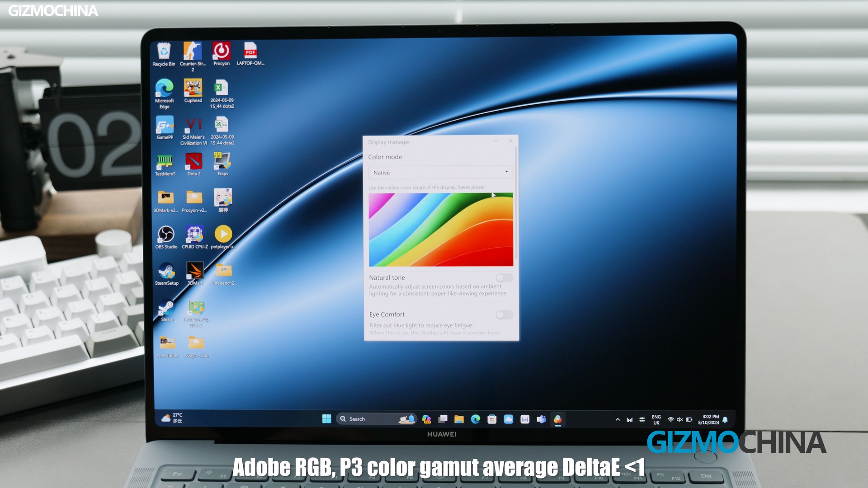Click the Wi-Fi icon in the system tray
868x488 pixels.
(x=671, y=420)
